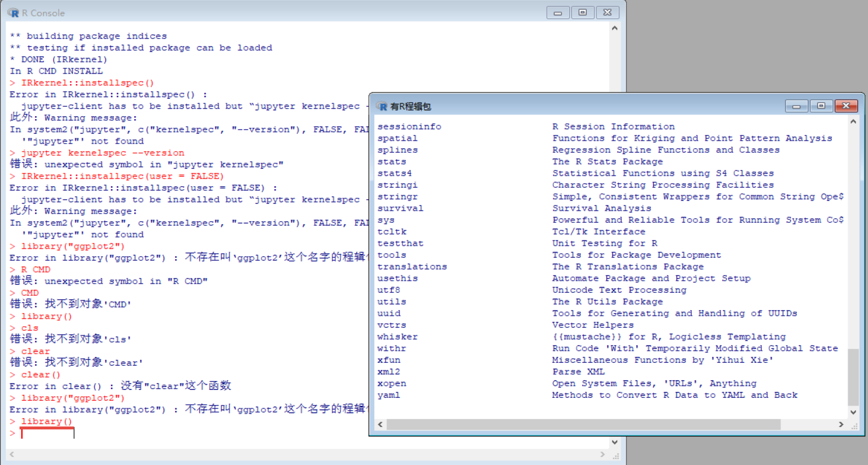Click the 'R Session Information' description
Screen dimensions: 868x465
tap(613, 127)
